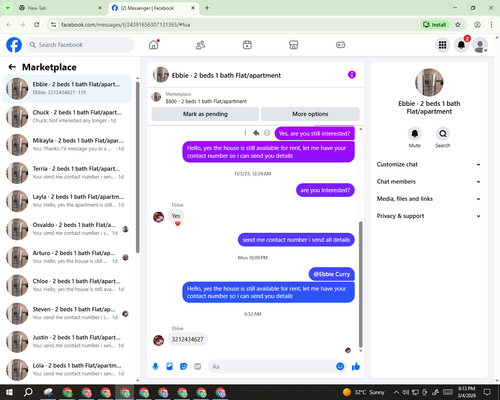The width and height of the screenshot is (500, 400).
Task: Open the Friends icon in top navigation
Action: [x=200, y=45]
